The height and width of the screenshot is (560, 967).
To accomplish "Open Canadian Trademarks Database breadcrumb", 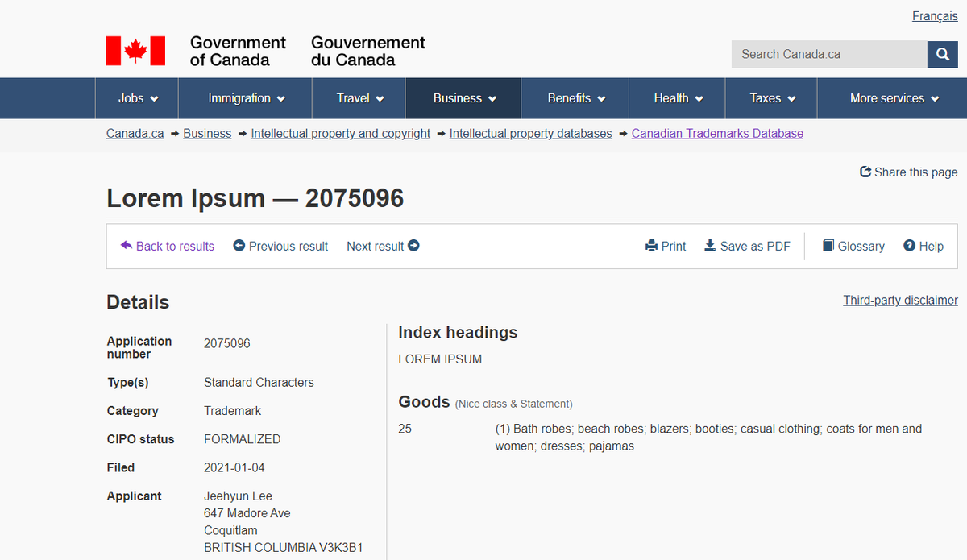I will [717, 134].
